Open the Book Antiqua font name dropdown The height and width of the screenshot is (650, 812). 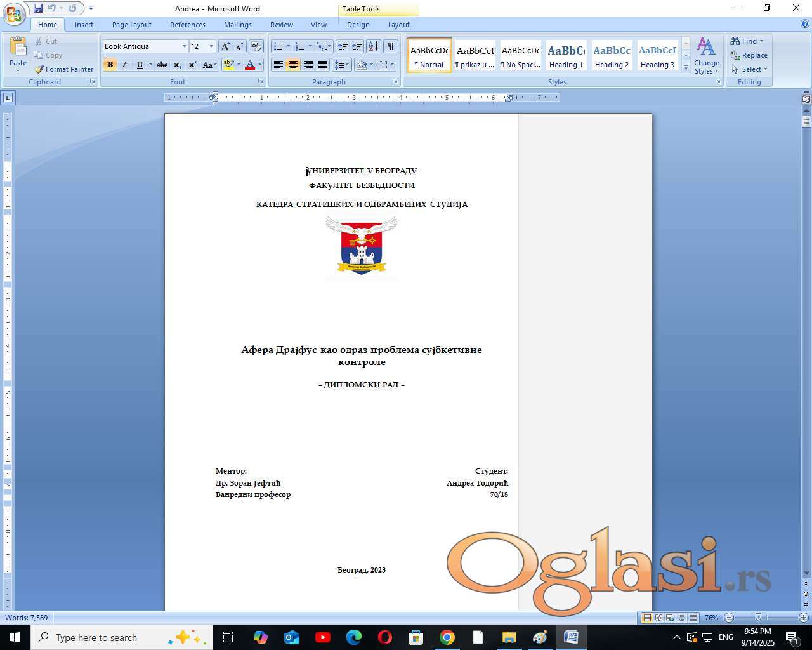184,46
